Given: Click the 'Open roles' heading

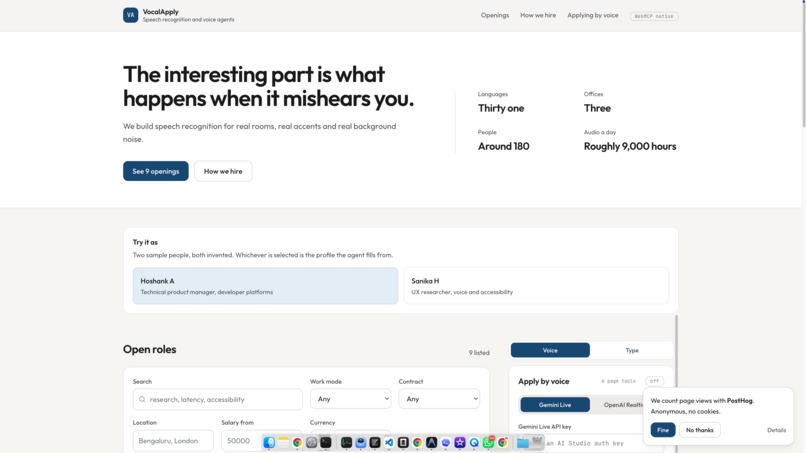Looking at the screenshot, I should [x=150, y=349].
